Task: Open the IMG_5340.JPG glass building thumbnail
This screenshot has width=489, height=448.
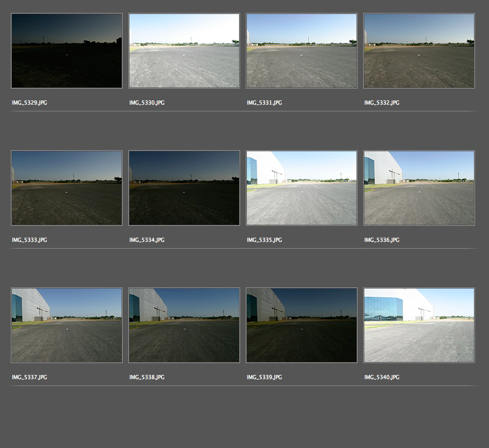Action: [419, 325]
